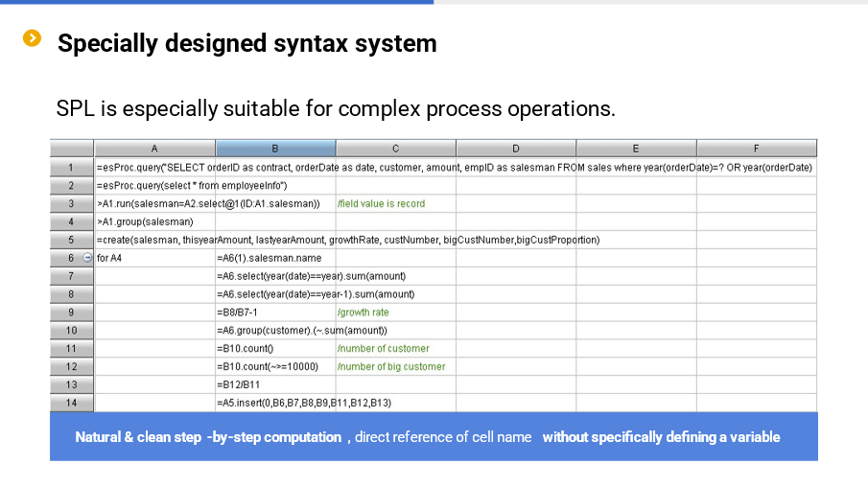Select the '/number of big customer' comment cell
This screenshot has height=488, width=868.
[395, 366]
